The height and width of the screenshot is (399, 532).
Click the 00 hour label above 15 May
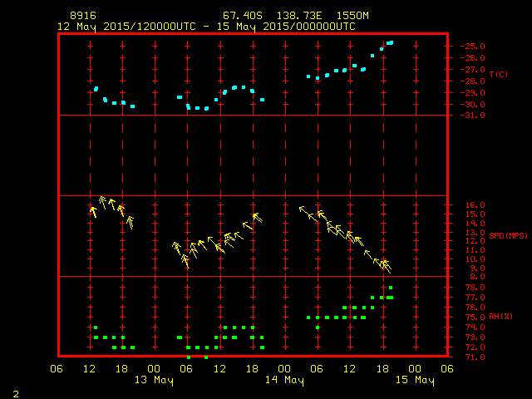415,369
